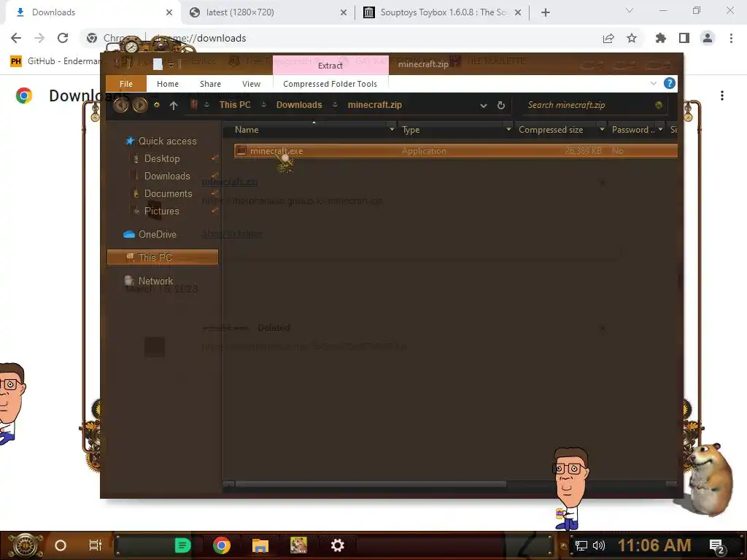Image resolution: width=747 pixels, height=560 pixels.
Task: Select Downloads in navigation pane
Action: pyautogui.click(x=167, y=176)
